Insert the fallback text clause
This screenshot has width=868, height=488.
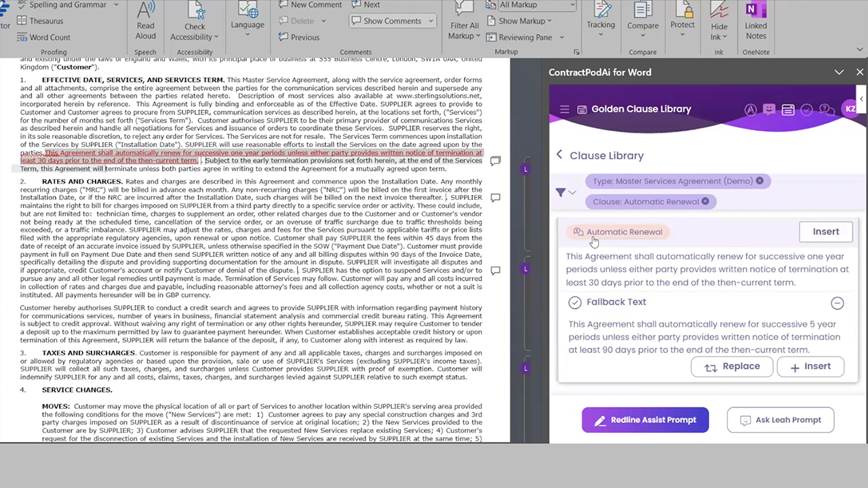coord(810,367)
